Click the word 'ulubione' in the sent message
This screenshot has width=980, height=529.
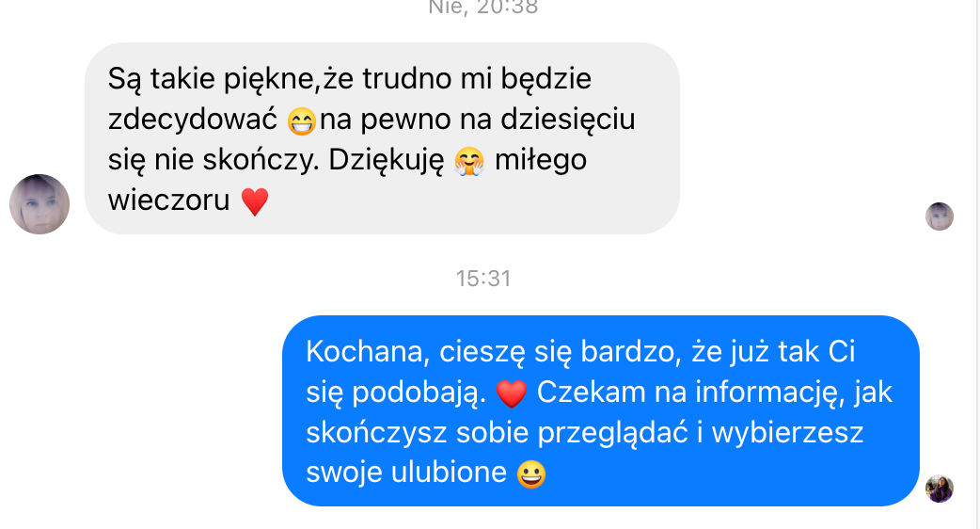(449, 473)
